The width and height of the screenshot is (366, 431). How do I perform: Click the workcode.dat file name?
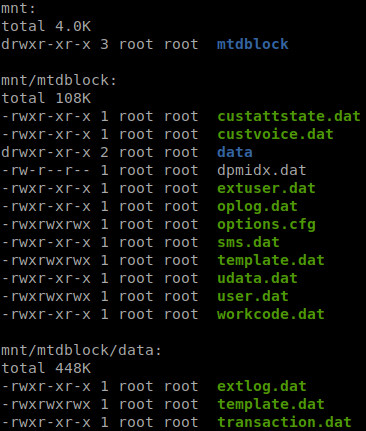coord(271,314)
